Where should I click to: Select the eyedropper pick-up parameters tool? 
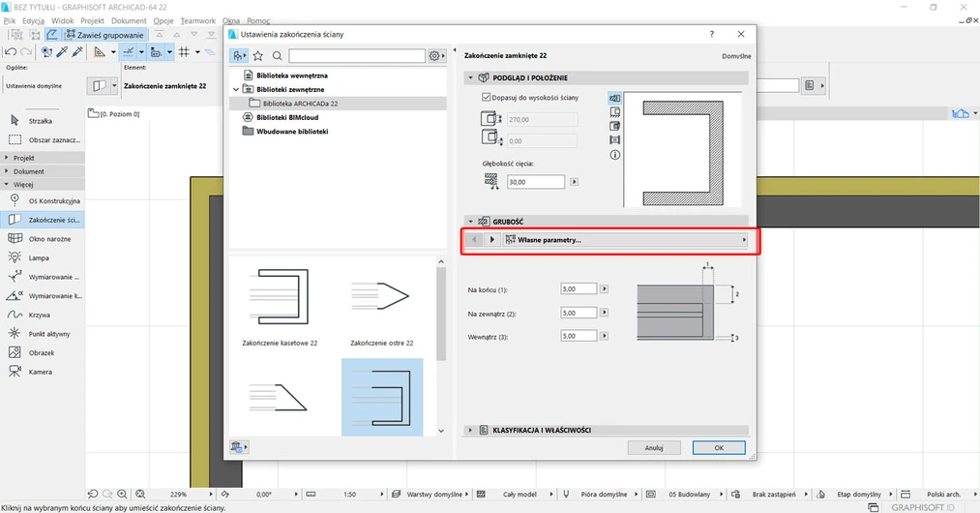[x=62, y=52]
